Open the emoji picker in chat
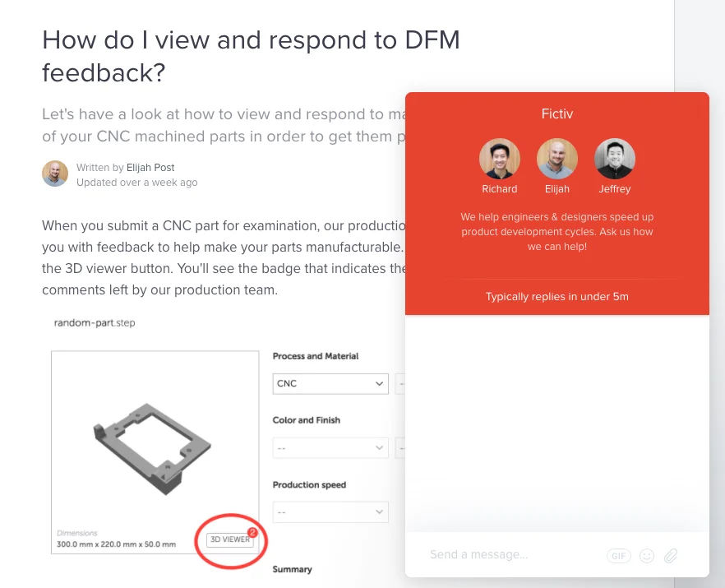 646,556
